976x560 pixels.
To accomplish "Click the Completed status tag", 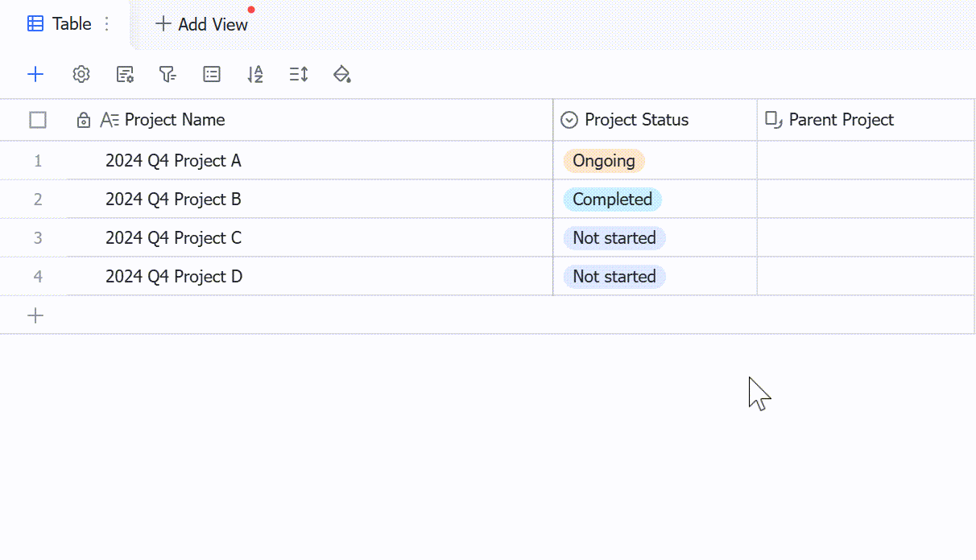I will [x=612, y=200].
